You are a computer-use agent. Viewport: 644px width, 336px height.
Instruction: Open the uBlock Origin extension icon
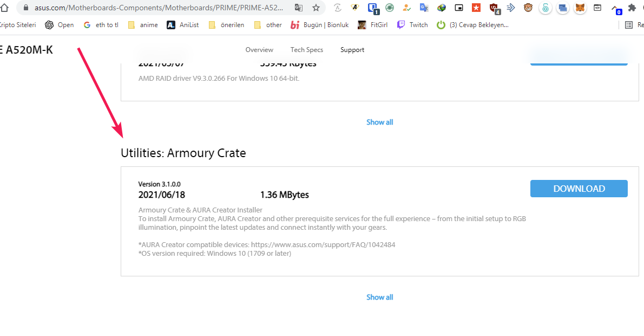click(494, 8)
